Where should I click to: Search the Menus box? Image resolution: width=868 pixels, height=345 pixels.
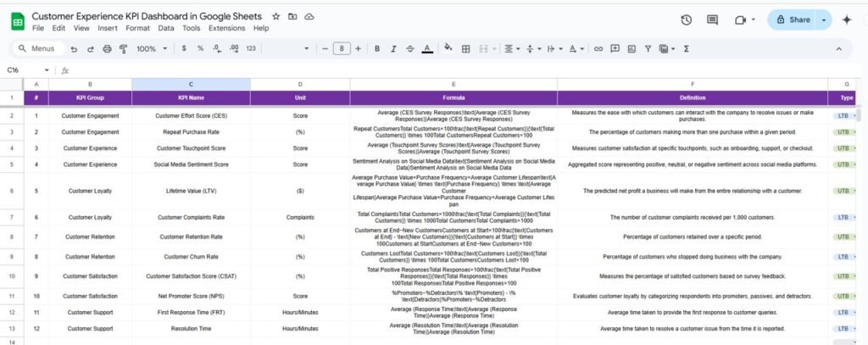(x=37, y=48)
